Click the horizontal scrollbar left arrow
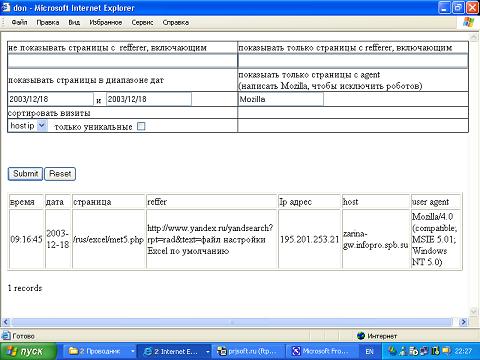The width and height of the screenshot is (480, 360). [5, 322]
